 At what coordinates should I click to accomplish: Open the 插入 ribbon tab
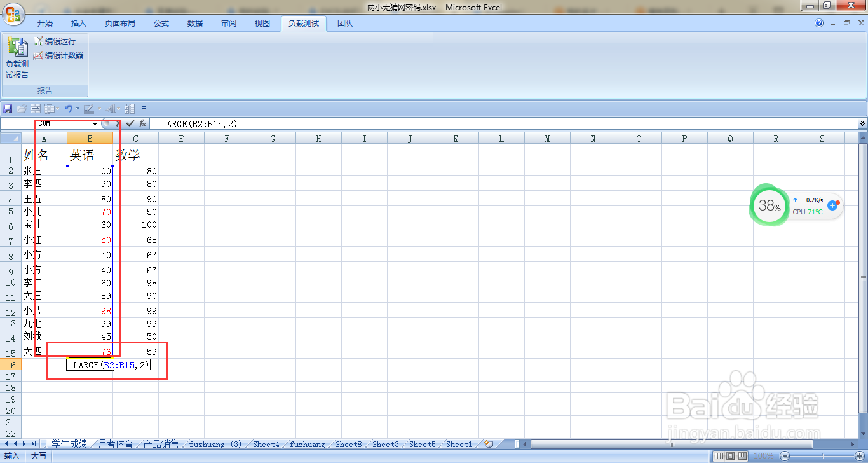(78, 24)
